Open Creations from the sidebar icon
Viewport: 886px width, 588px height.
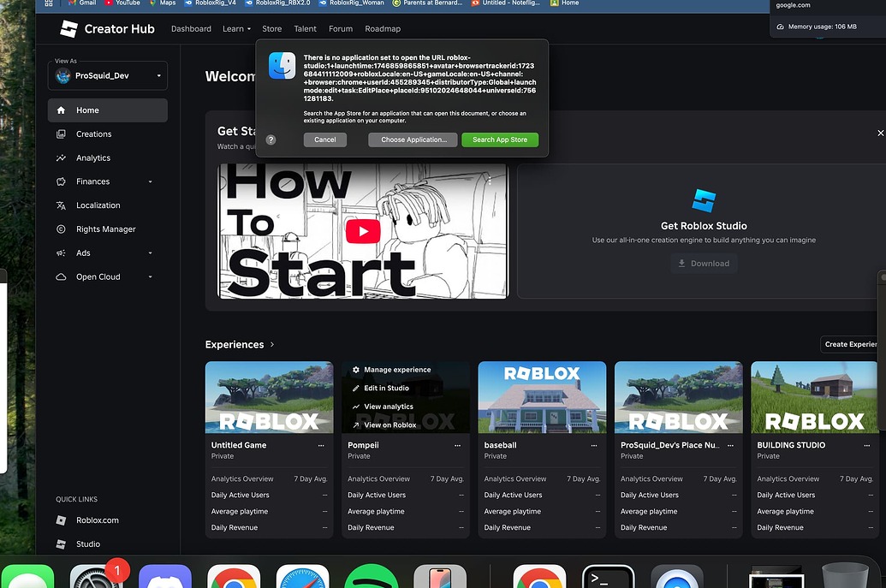pos(61,134)
